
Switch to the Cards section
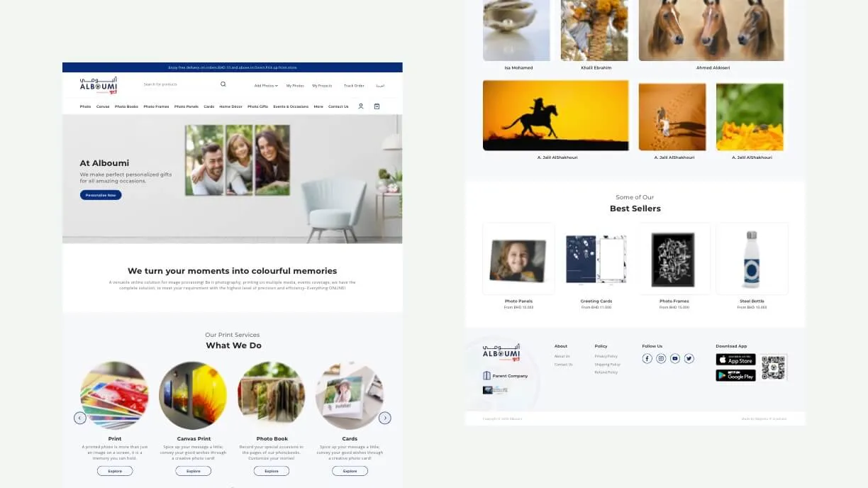coord(208,106)
